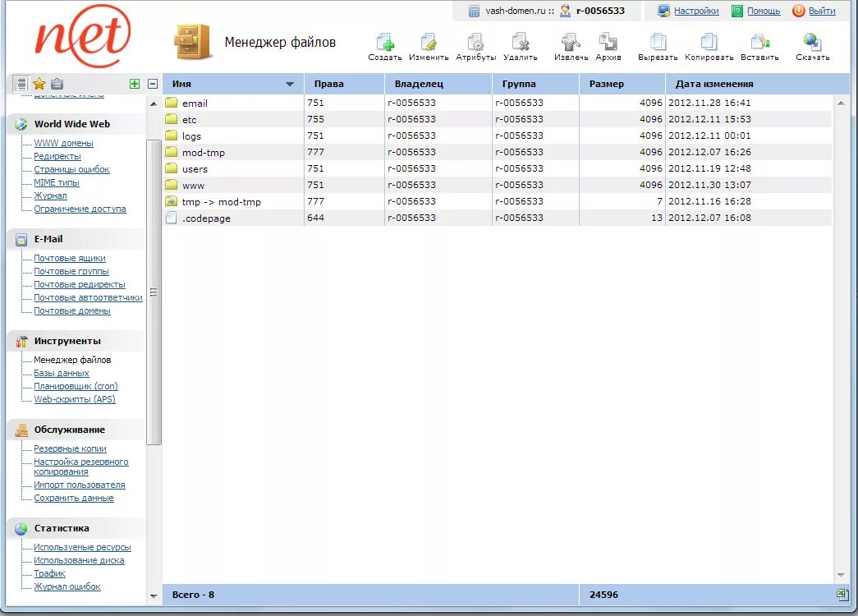
Task: Open Редиректы link in sidebar
Action: click(57, 156)
